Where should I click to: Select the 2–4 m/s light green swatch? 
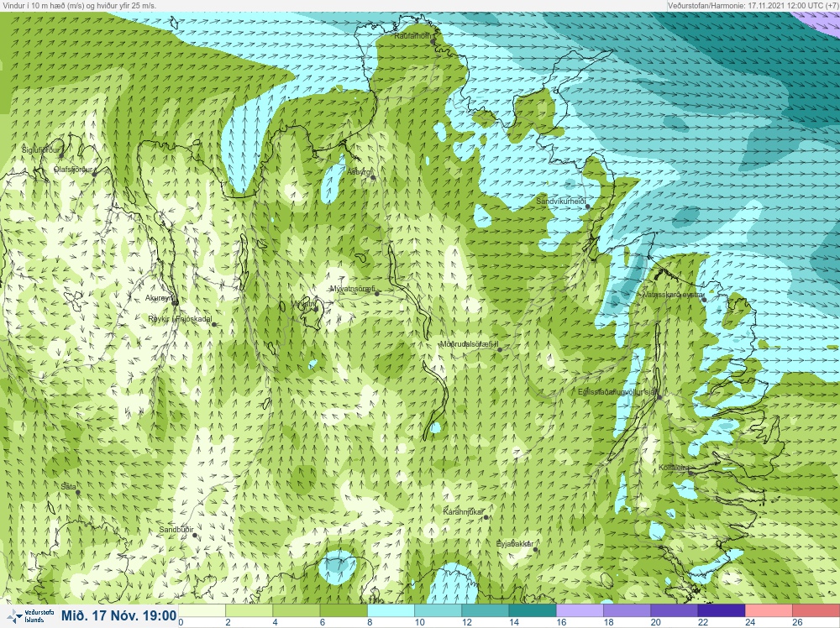249,610
